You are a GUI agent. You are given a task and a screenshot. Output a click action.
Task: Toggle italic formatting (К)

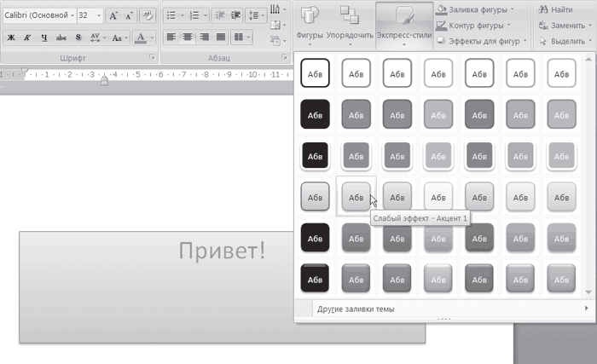(28, 38)
